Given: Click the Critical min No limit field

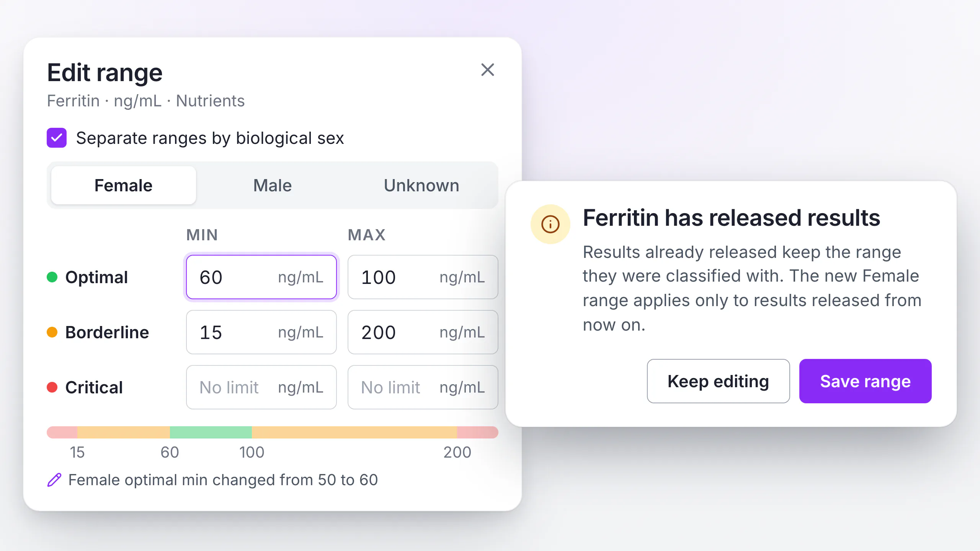Looking at the screenshot, I should coord(261,387).
